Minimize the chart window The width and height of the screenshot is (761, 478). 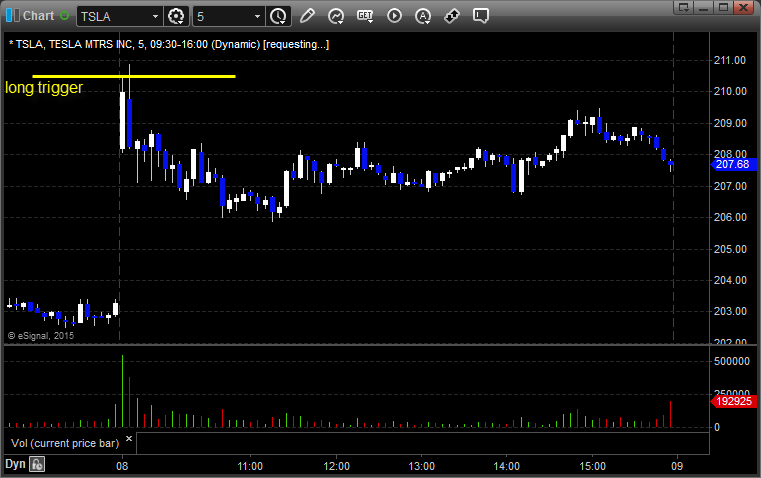coord(704,7)
